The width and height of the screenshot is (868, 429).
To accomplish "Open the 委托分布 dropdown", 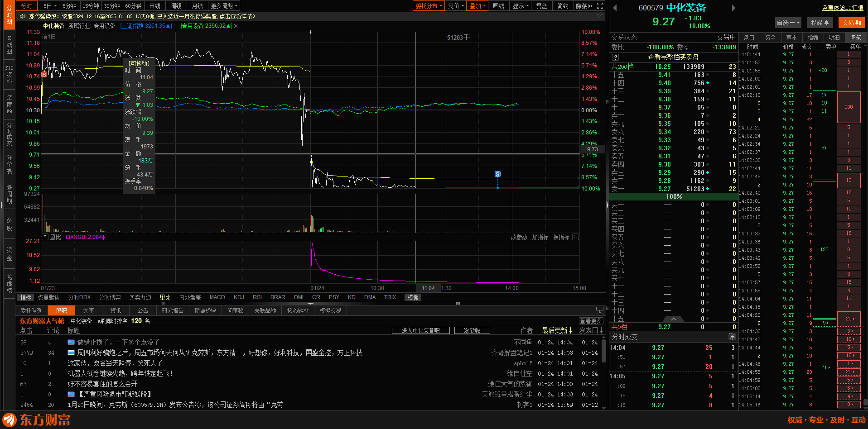I will pyautogui.click(x=429, y=6).
